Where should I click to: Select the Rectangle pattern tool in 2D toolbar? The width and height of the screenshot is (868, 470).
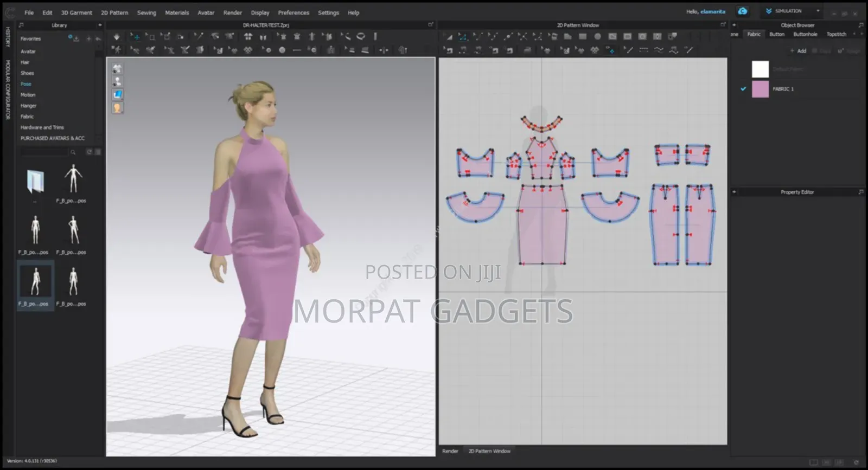(x=583, y=37)
